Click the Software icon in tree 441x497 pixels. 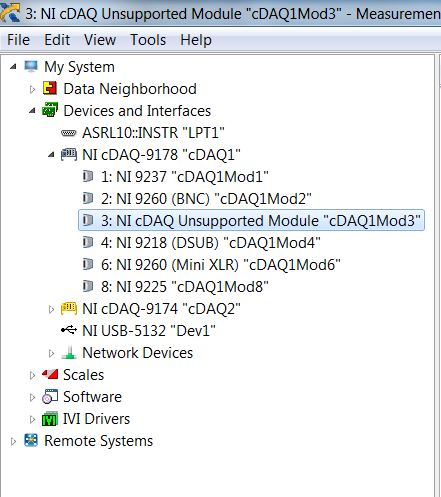coord(50,397)
